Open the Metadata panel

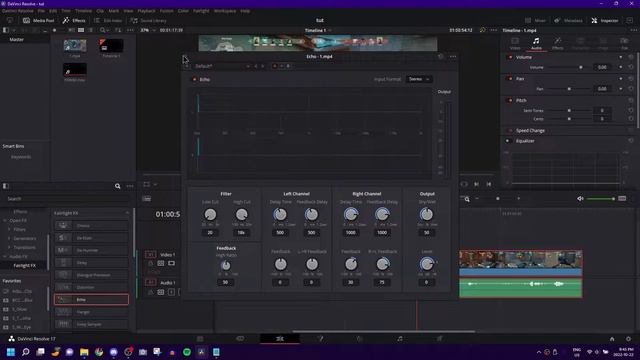tap(569, 20)
